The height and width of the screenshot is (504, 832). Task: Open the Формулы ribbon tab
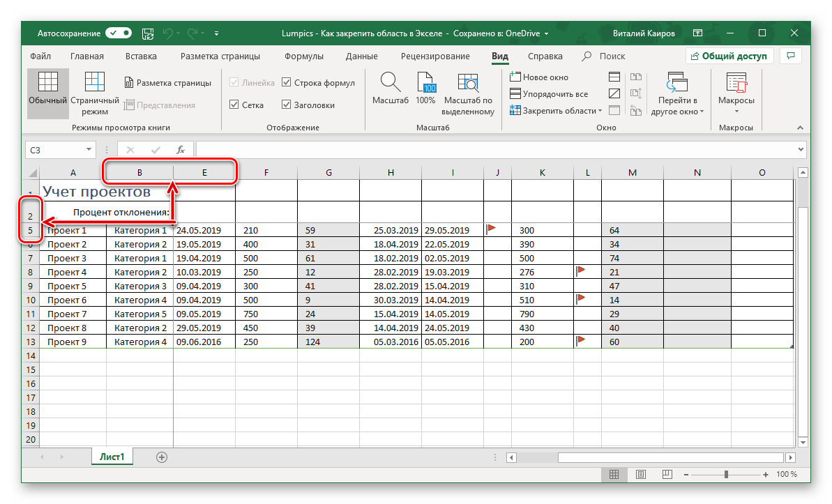[x=303, y=56]
